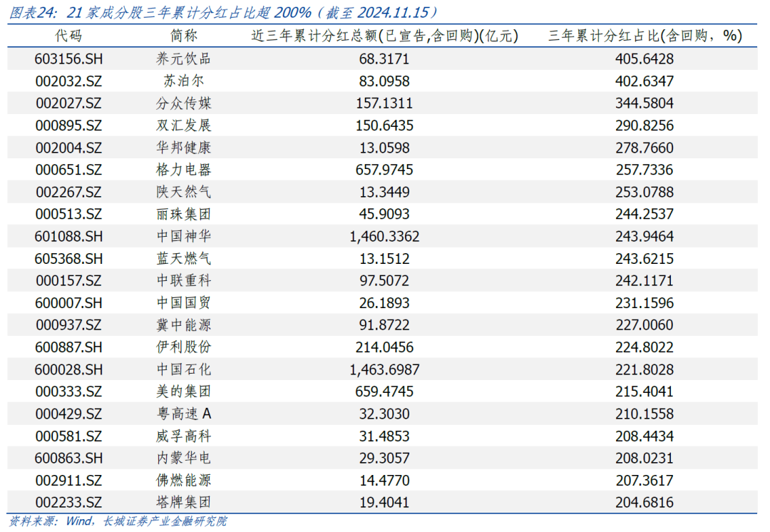Viewport: 770px width, 532px height.
Task: Click the ratio value 405.6428
Action: tap(645, 59)
